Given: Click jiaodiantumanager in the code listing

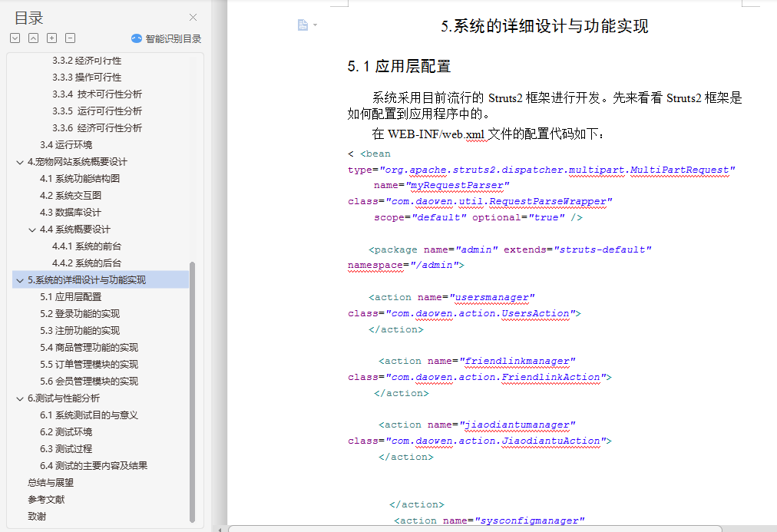Looking at the screenshot, I should [x=517, y=425].
